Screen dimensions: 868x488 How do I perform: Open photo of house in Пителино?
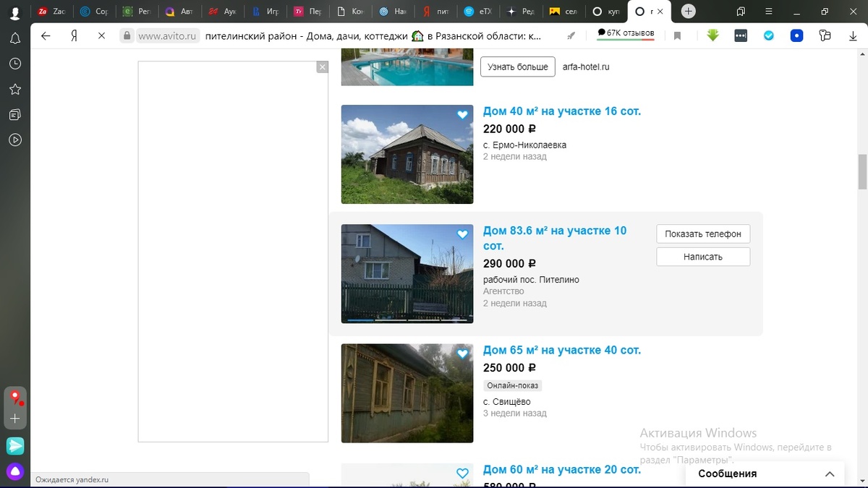407,273
